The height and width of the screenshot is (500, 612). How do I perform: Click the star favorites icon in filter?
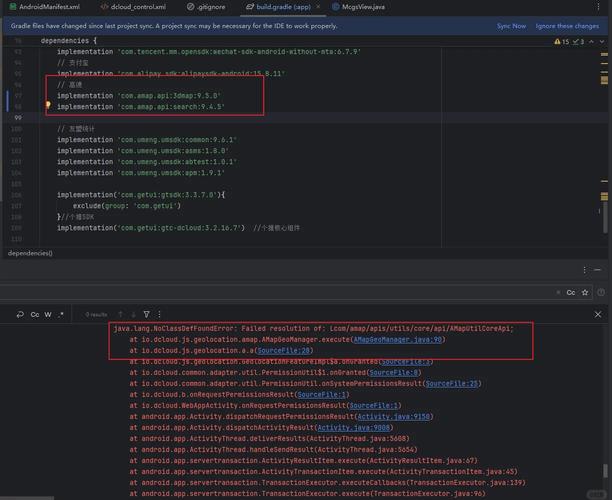[x=585, y=292]
